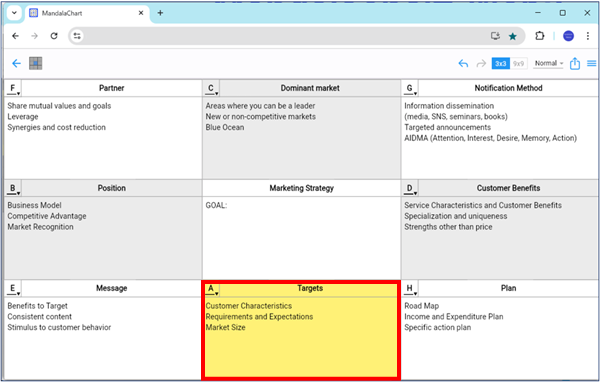The image size is (600, 382).
Task: Click 'Specific action plan' line
Action: click(437, 327)
